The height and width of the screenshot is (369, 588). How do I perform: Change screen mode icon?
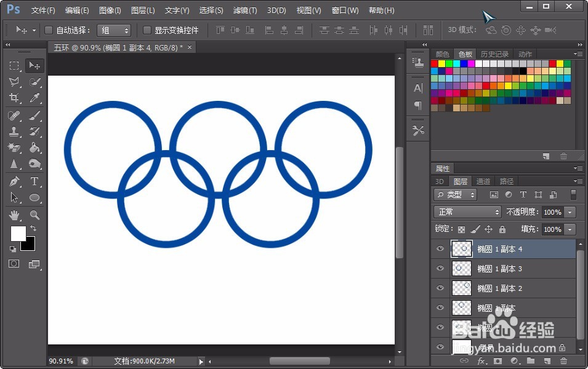[34, 264]
